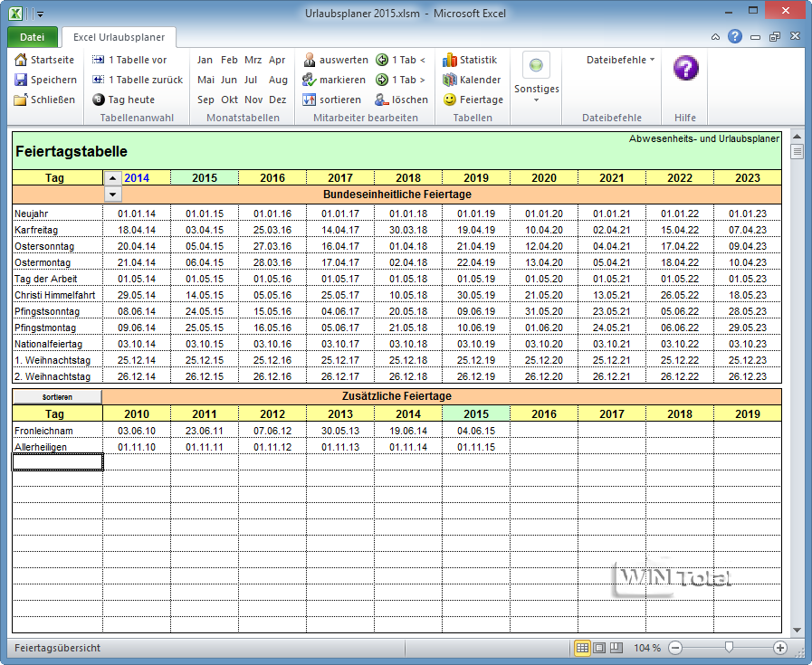Image resolution: width=812 pixels, height=665 pixels.
Task: Click the Feiertage smiley icon
Action: (x=450, y=100)
